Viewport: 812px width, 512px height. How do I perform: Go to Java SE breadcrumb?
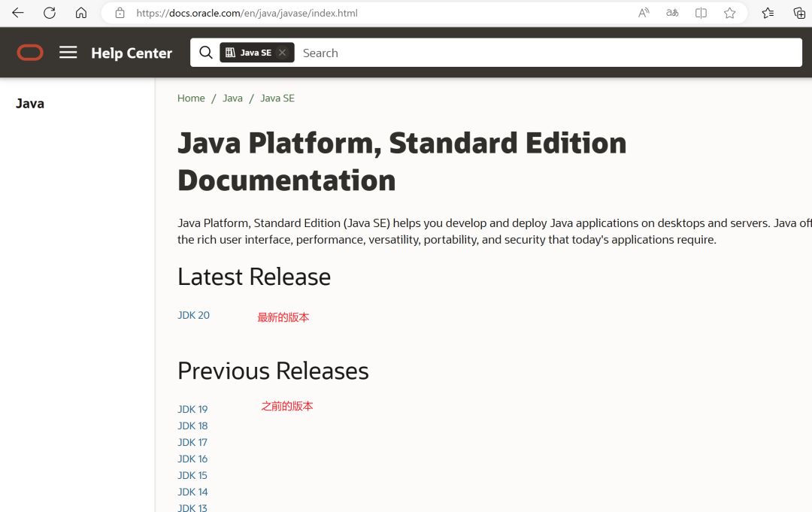point(277,98)
